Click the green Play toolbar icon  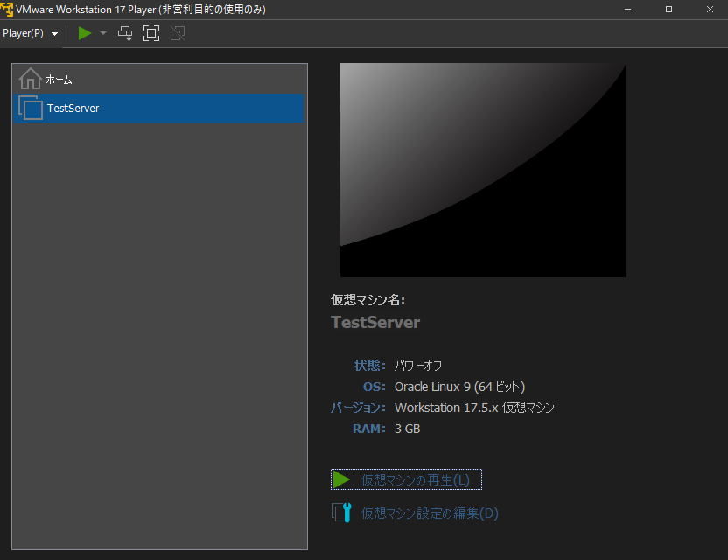tap(83, 33)
